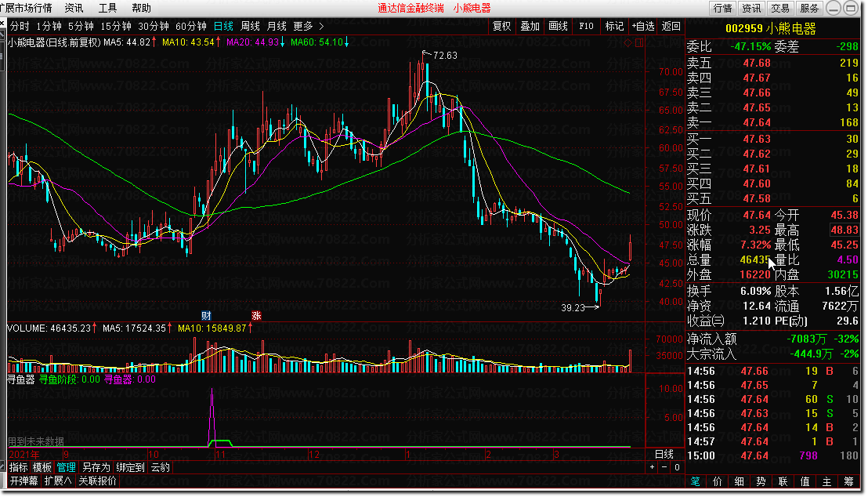
Task: Click the red diamond icon above the chart
Action: [x=627, y=42]
